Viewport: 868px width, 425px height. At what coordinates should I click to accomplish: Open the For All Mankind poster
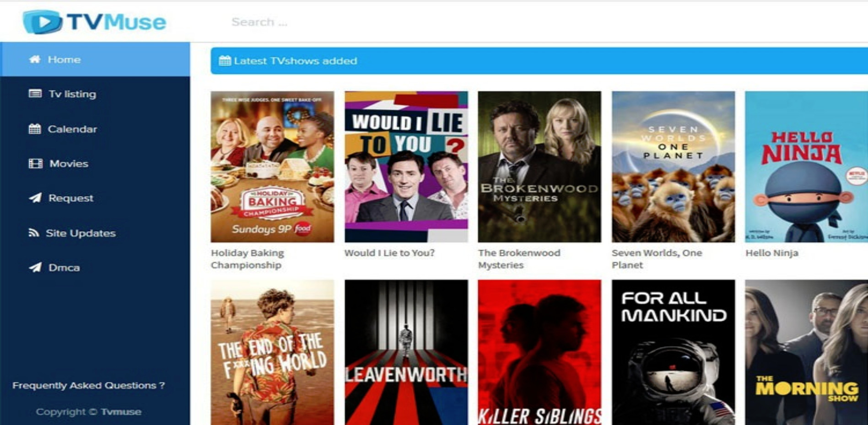[674, 352]
